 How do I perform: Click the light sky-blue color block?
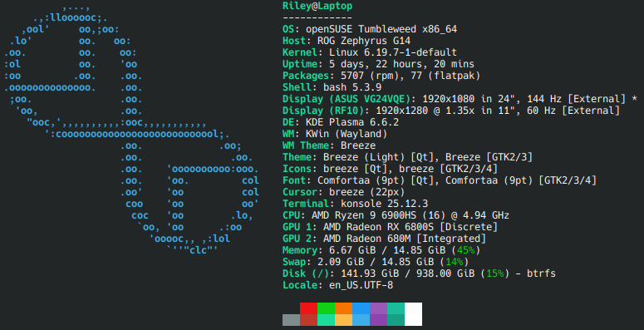(361, 320)
